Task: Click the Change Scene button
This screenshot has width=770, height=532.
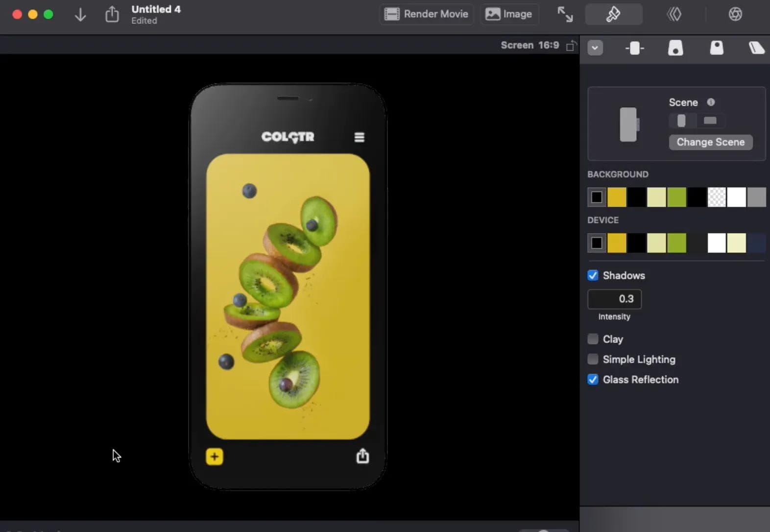Action: tap(710, 142)
